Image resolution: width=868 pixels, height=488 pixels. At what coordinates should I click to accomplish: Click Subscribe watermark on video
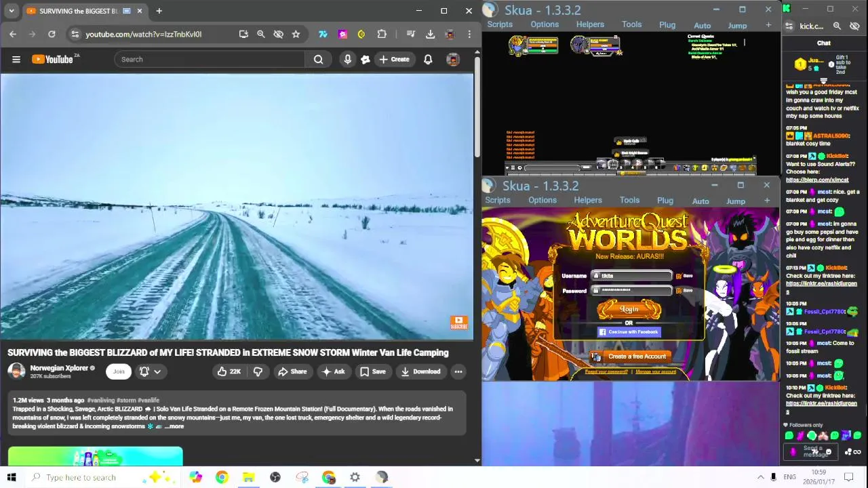pos(459,323)
